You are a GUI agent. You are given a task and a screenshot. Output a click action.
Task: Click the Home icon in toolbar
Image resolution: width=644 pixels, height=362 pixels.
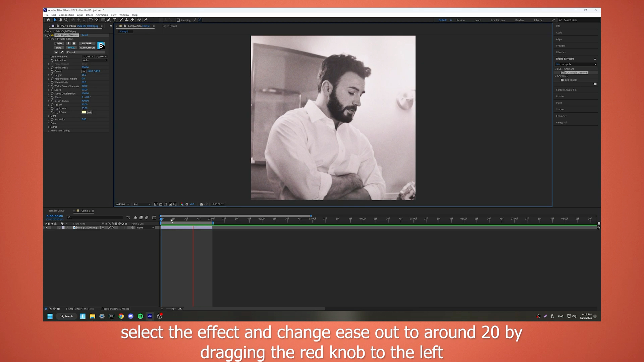click(x=48, y=20)
